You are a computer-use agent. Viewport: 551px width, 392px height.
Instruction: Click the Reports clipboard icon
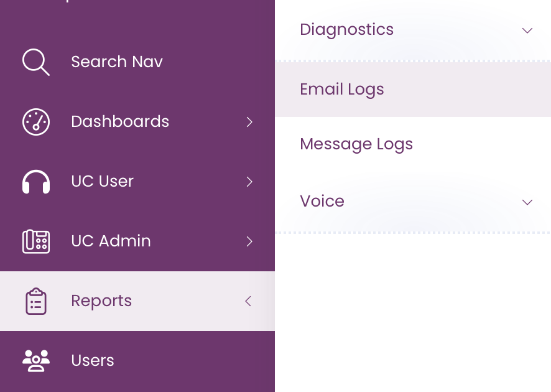(36, 301)
